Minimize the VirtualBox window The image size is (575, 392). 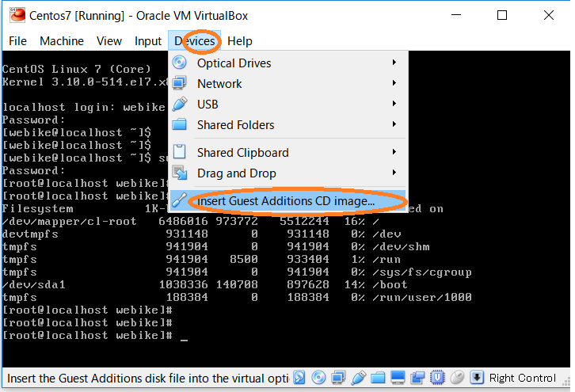[x=456, y=15]
